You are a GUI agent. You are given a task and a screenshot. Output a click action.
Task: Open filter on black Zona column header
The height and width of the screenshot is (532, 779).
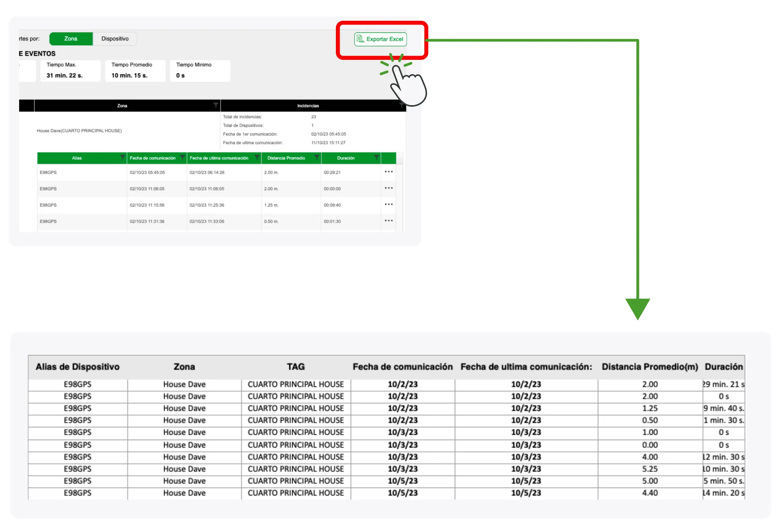[x=216, y=105]
